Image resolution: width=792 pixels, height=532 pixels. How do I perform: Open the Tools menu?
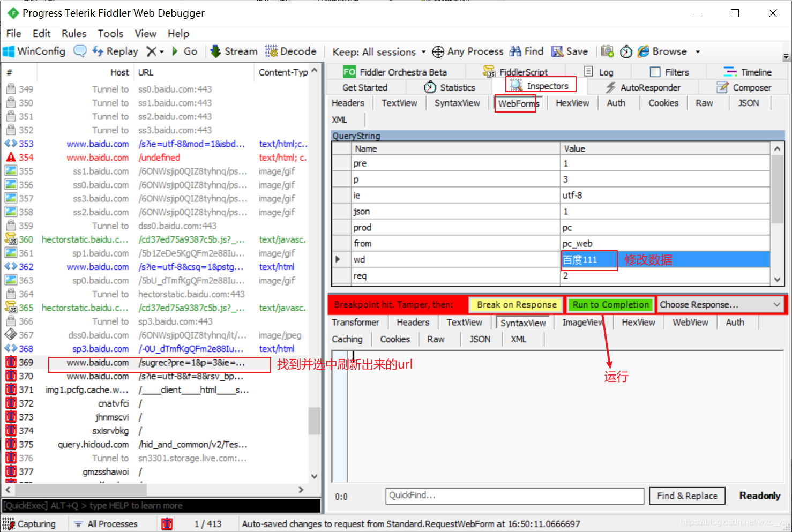coord(110,33)
